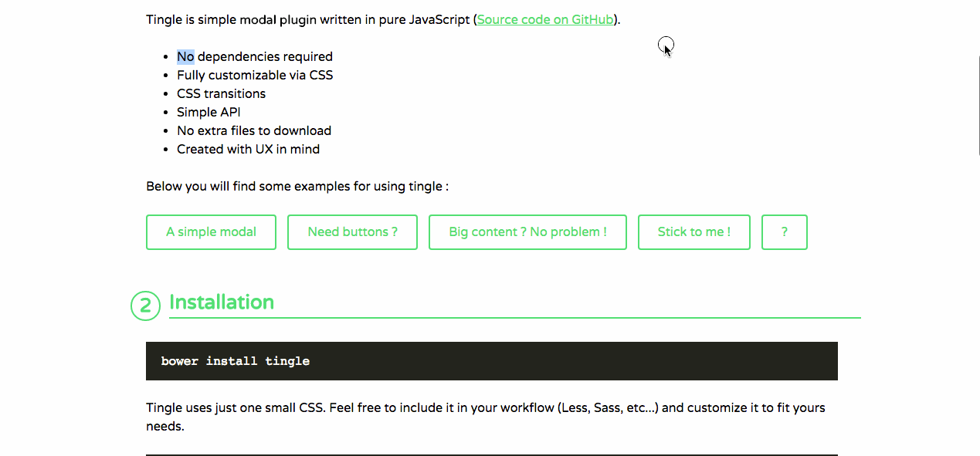The height and width of the screenshot is (456, 980).
Task: Click the mystery '?' demo button
Action: [x=784, y=231]
